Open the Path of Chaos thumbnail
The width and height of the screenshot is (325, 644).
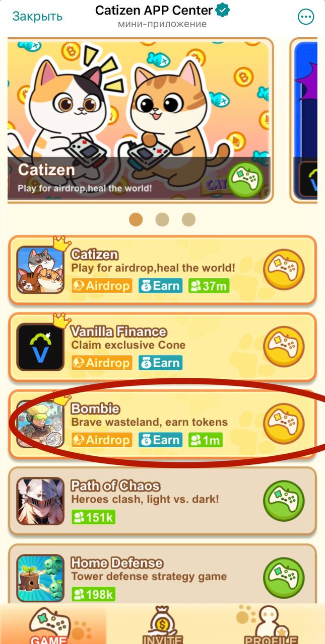[x=40, y=501]
